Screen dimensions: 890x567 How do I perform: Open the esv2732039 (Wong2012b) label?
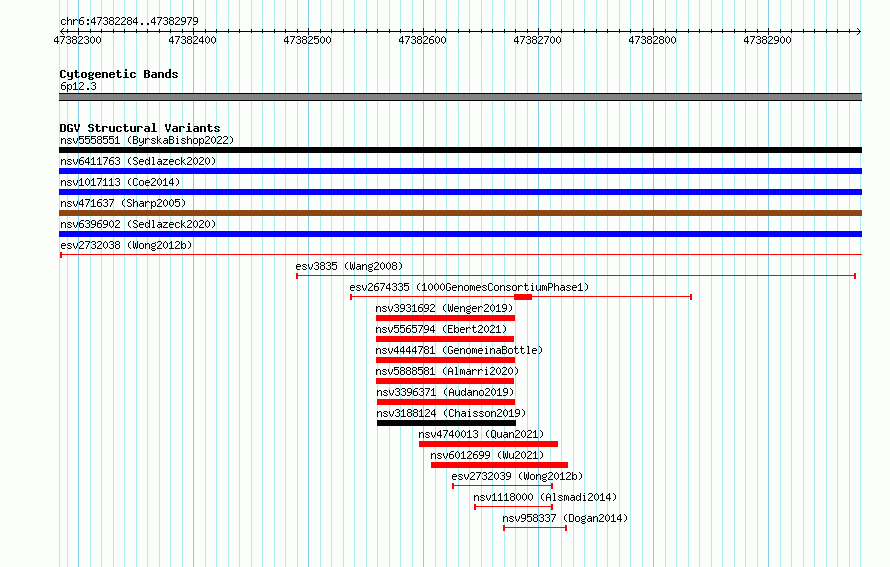517,476
